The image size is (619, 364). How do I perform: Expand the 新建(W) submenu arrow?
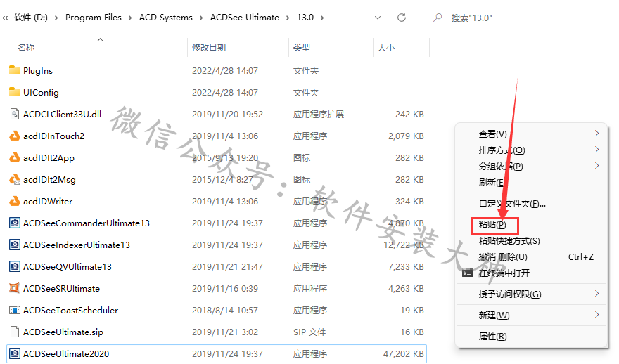coord(596,315)
